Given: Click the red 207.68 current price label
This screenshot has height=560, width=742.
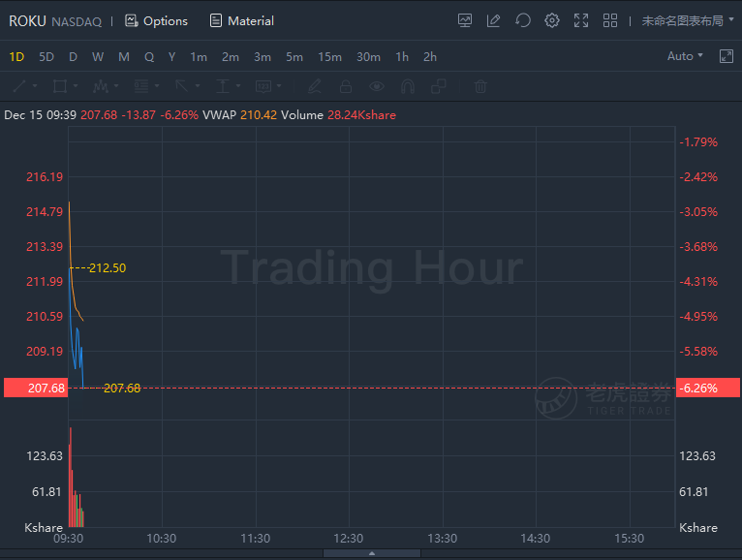Looking at the screenshot, I should [36, 389].
